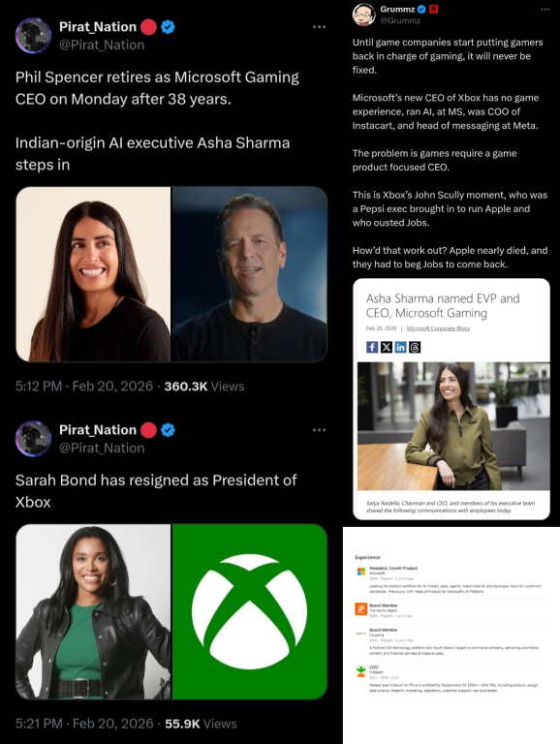
Task: Click the Threads share icon
Action: 415,348
